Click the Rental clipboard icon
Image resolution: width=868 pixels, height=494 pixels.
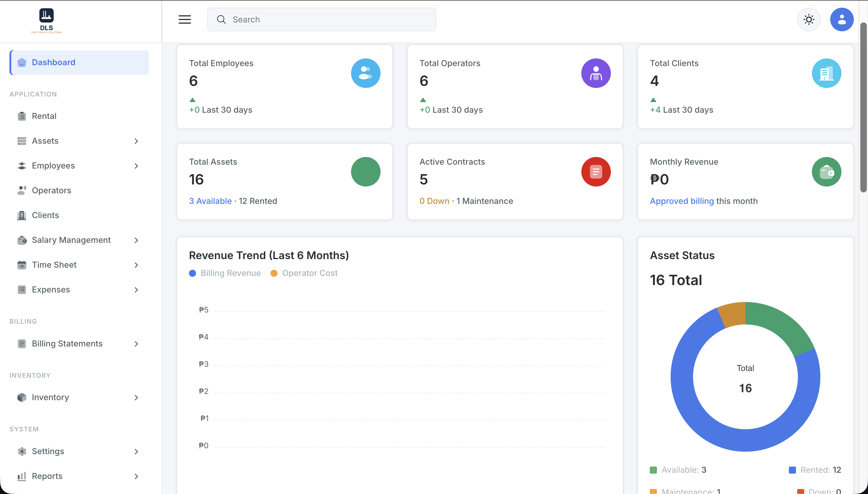click(x=22, y=116)
